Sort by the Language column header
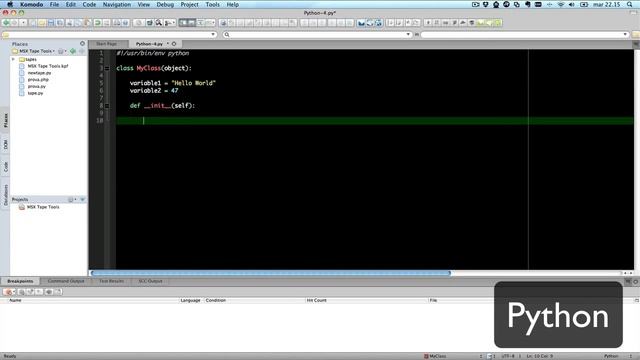 190,300
